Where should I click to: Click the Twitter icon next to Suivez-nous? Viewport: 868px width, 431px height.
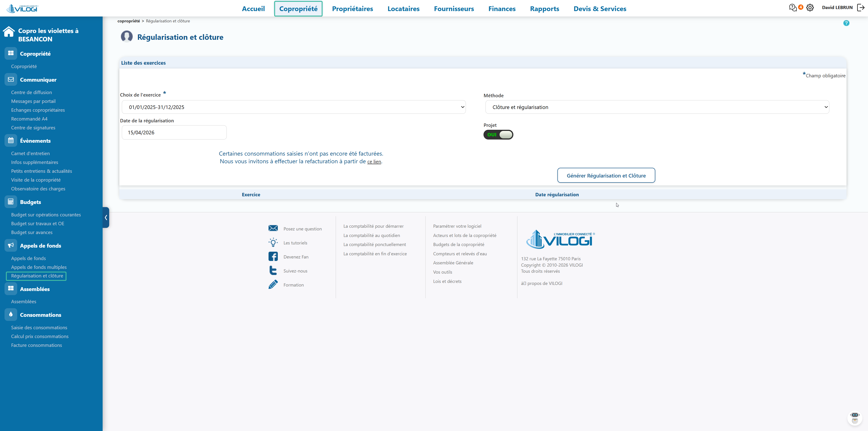273,270
